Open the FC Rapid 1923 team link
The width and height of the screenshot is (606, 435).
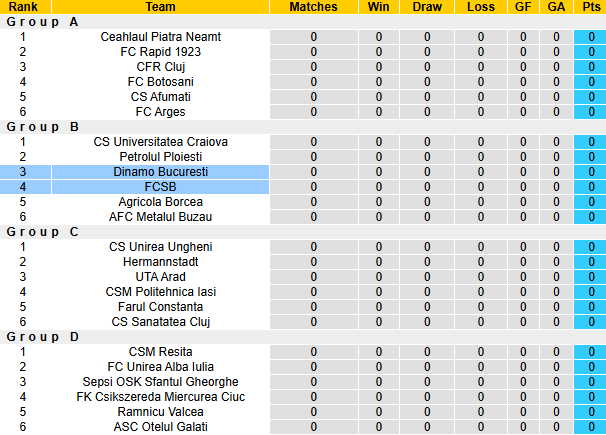[161, 52]
